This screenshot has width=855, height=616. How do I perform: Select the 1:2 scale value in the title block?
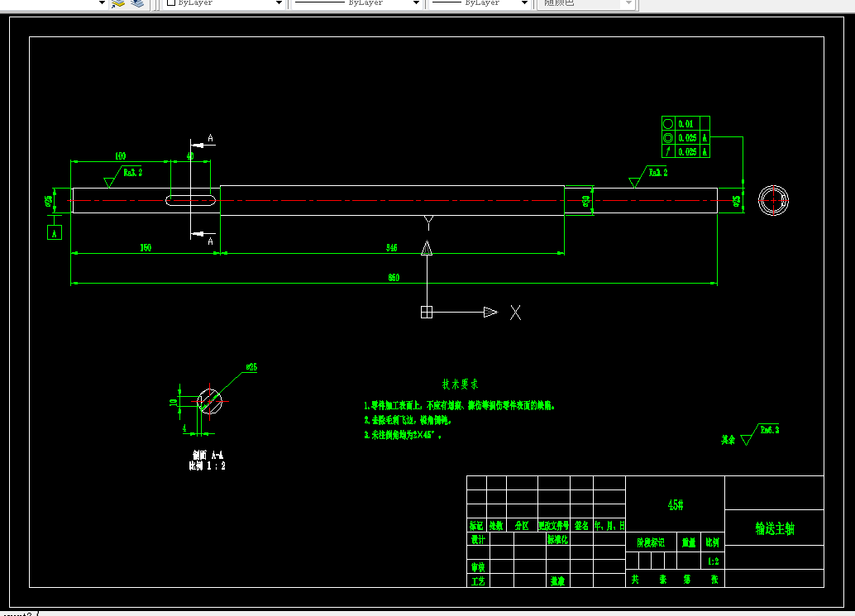[714, 561]
